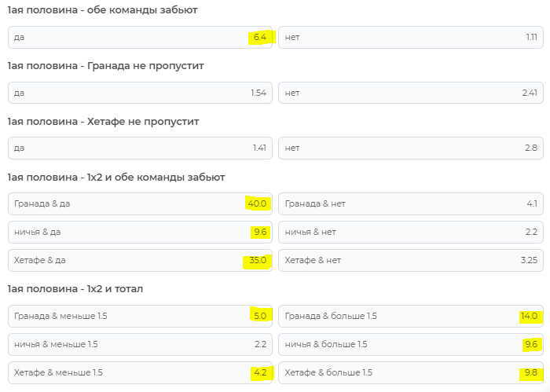Image resolution: width=550 pixels, height=392 pixels.
Task: Click 'Хетафе & меньше 1.5' at 4.2
Action: pyautogui.click(x=140, y=372)
